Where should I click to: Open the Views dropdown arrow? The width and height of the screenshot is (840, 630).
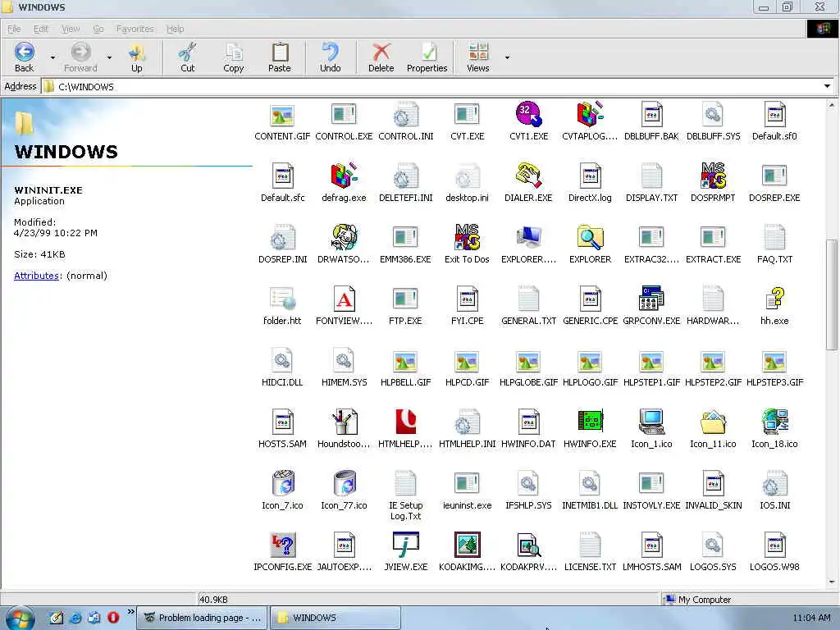tap(507, 57)
